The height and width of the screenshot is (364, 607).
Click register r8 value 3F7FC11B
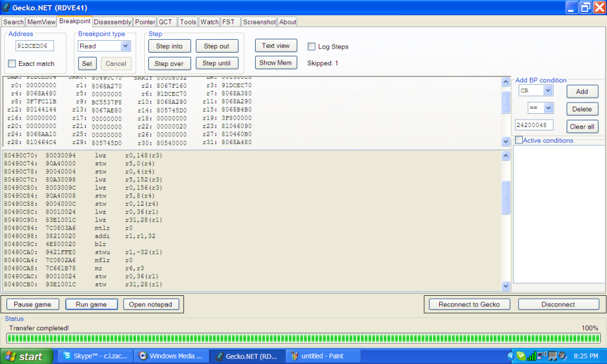pos(42,101)
